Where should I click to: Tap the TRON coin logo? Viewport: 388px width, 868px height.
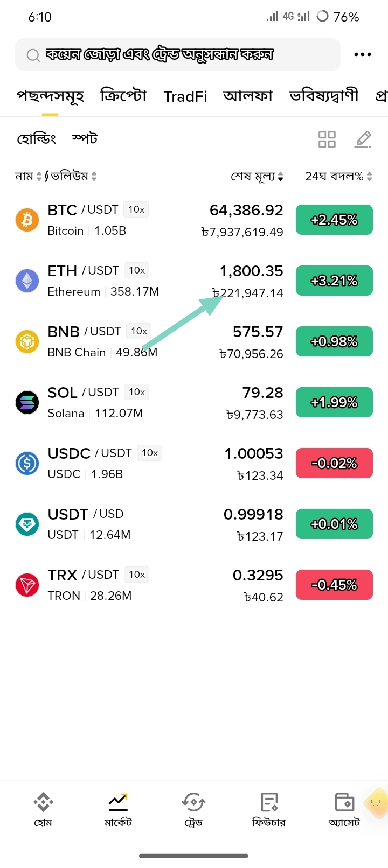point(27,585)
